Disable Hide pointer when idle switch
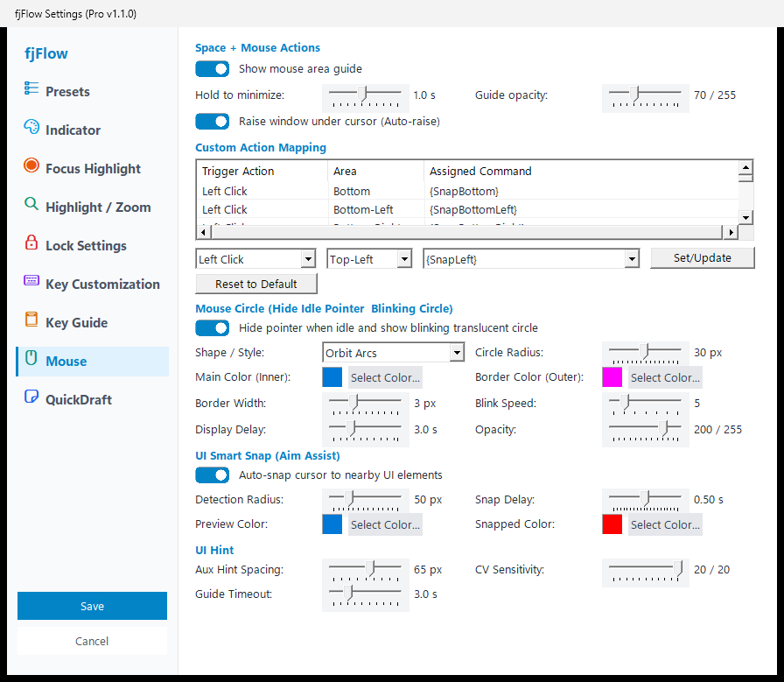Screen dimensions: 784x682 [x=212, y=327]
